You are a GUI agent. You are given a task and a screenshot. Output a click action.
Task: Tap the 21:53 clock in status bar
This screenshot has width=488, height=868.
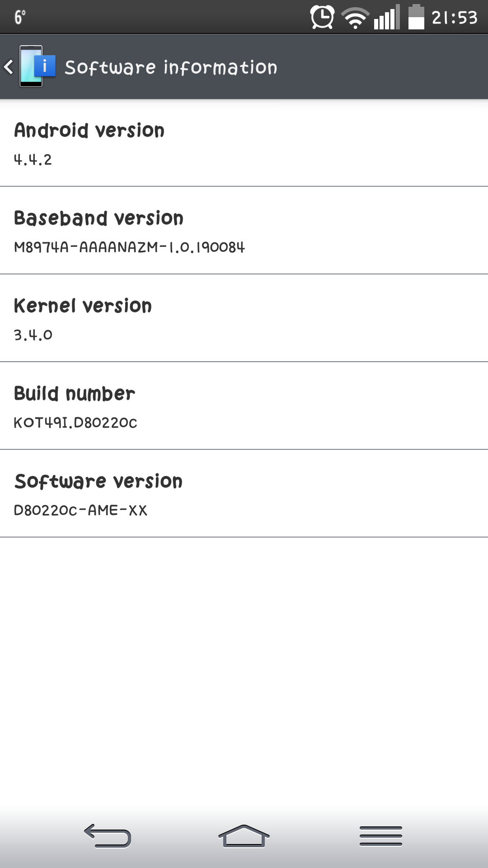[454, 18]
